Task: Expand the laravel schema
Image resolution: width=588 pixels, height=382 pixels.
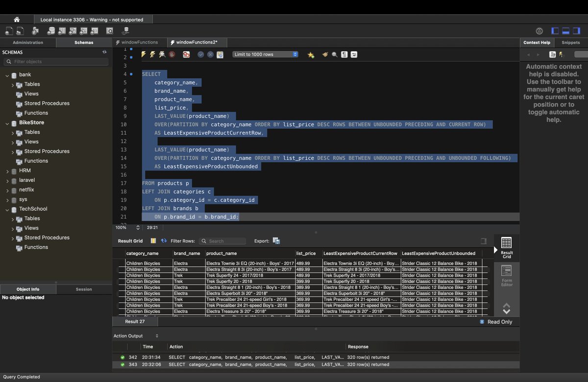Action: click(x=7, y=181)
